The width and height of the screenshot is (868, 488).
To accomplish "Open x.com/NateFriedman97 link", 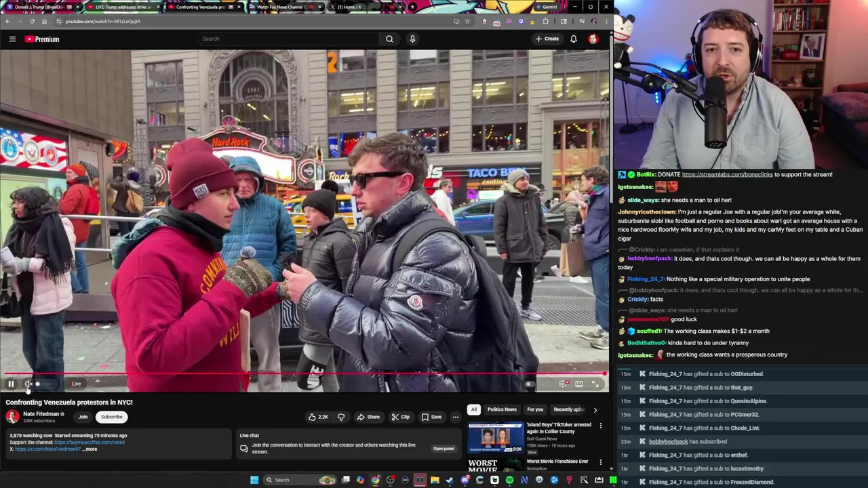I will 47,449.
